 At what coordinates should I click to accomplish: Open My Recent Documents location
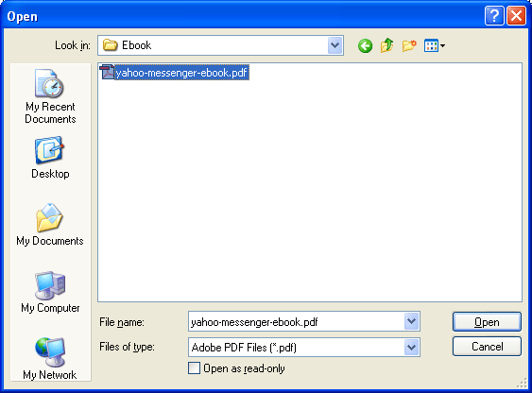click(50, 96)
